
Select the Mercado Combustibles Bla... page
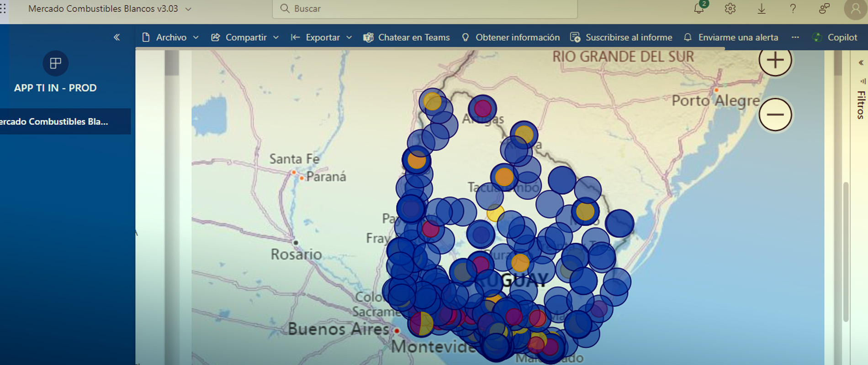click(x=65, y=121)
